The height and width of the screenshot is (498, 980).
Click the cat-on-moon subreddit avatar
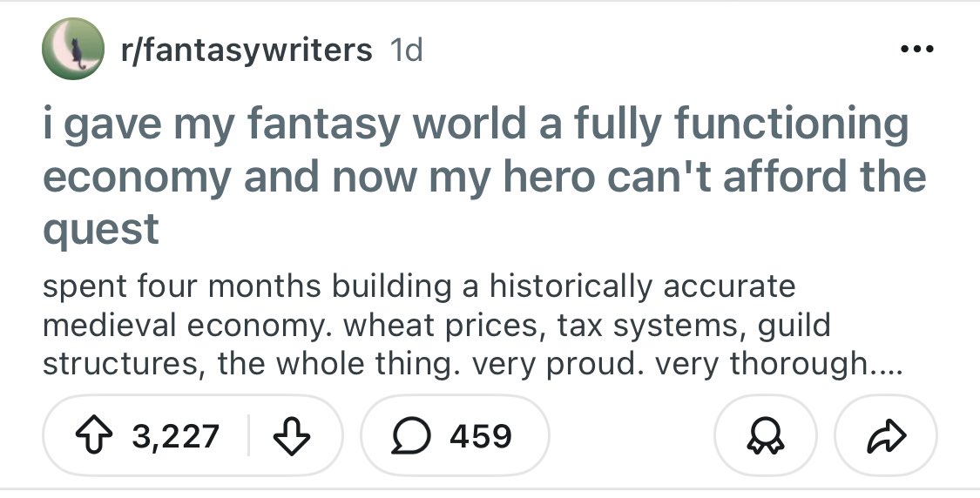pos(73,49)
